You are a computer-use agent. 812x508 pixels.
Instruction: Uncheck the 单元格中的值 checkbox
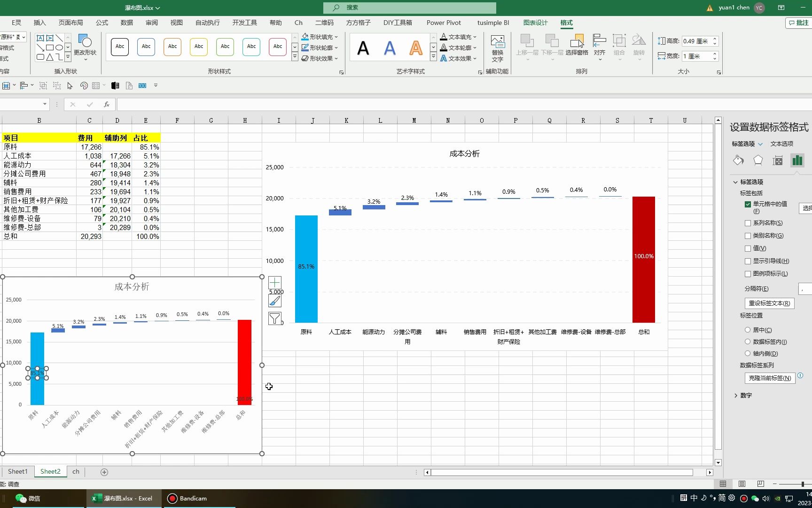coord(748,204)
